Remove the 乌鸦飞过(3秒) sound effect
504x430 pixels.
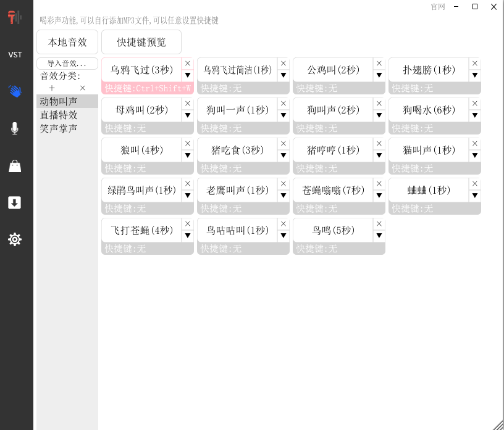188,64
